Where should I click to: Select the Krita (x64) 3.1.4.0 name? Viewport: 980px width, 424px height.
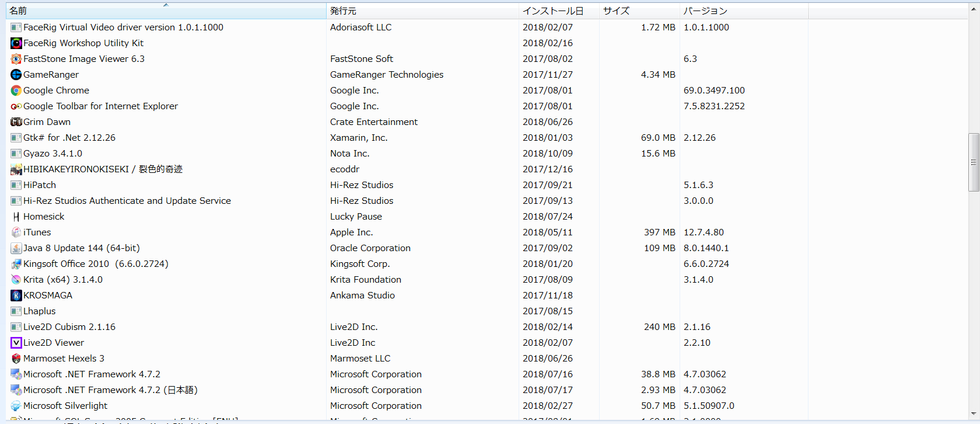point(63,280)
